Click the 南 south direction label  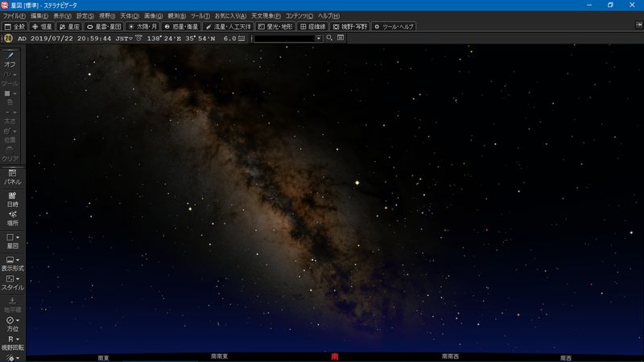(x=334, y=356)
